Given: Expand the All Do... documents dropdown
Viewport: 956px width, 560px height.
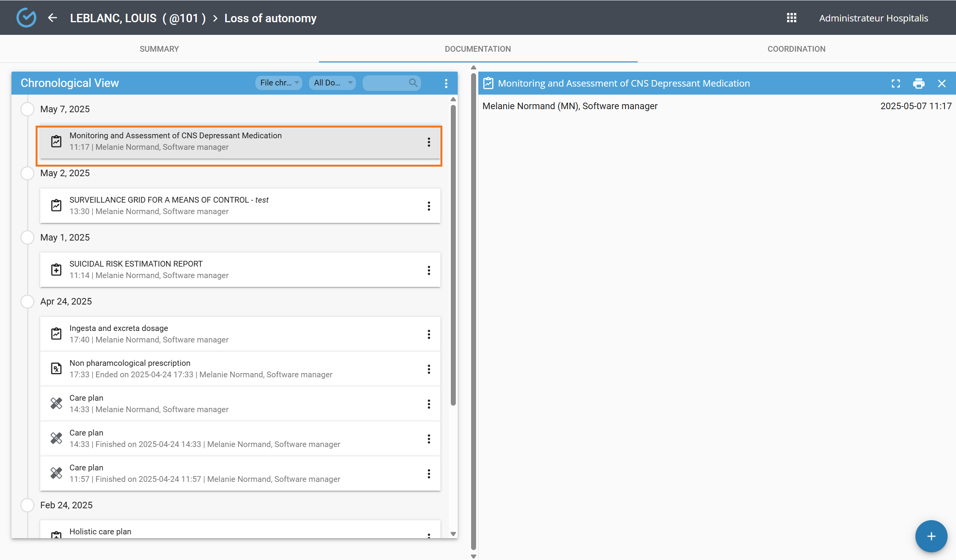Looking at the screenshot, I should [332, 83].
